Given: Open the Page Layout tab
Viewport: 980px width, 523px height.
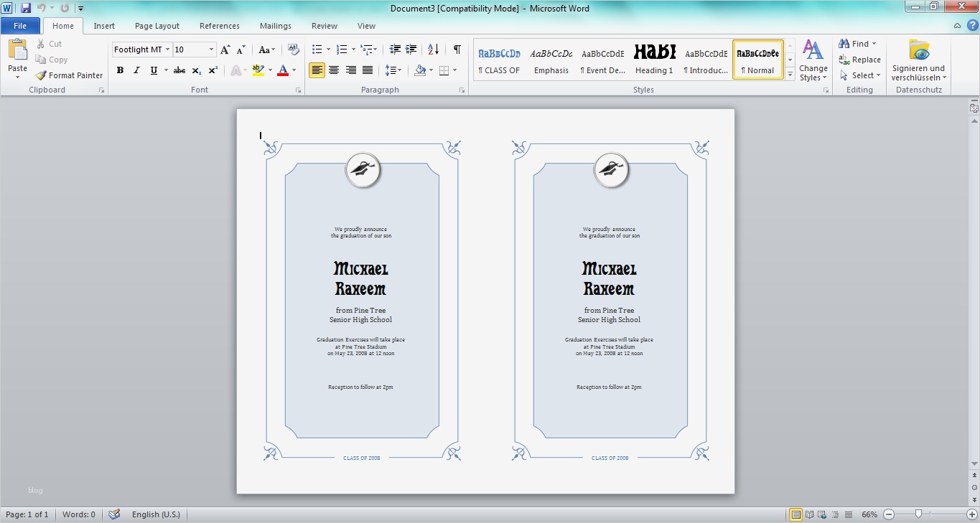Looking at the screenshot, I should (157, 26).
